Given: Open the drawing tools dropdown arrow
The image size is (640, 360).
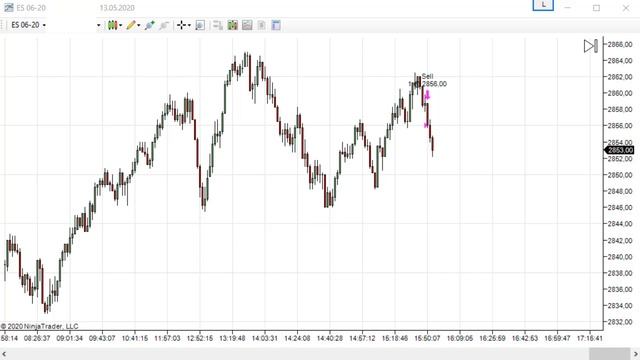Looking at the screenshot, I should tap(139, 25).
